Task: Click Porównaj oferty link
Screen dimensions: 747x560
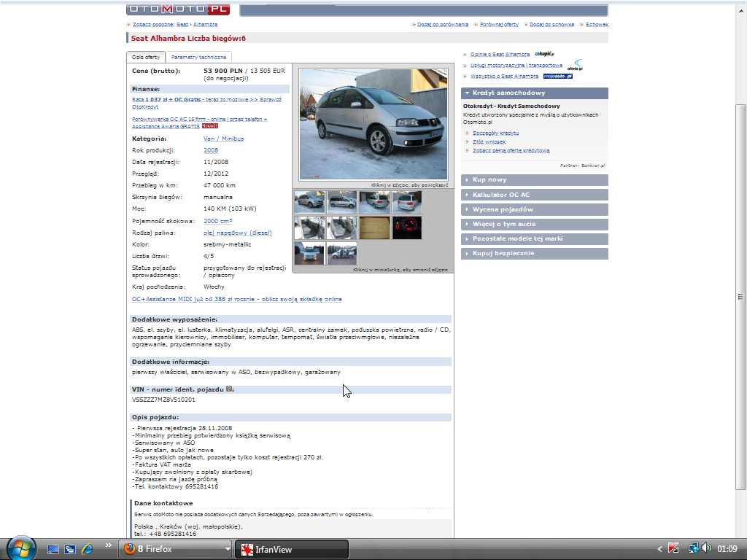Action: tap(499, 24)
